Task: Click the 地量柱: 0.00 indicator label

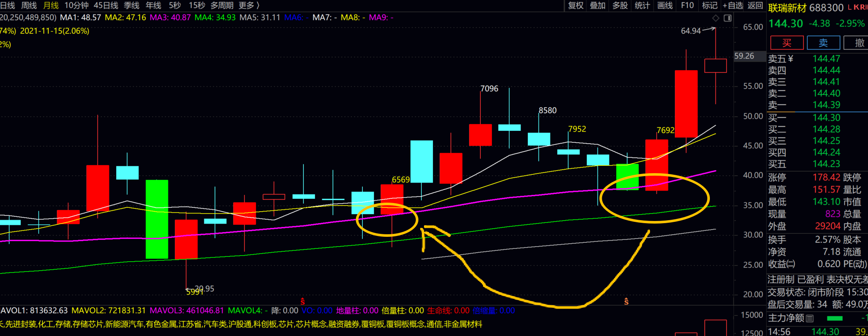Action: coord(357,311)
